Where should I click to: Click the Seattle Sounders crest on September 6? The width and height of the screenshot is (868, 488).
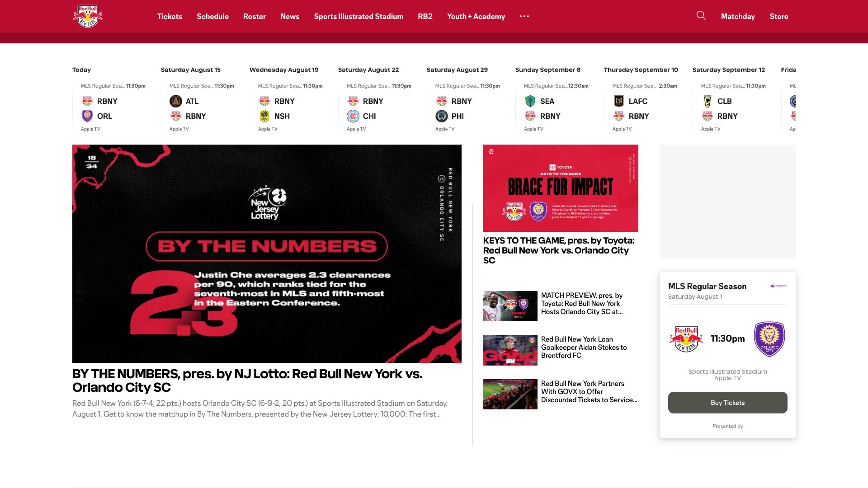(x=530, y=101)
